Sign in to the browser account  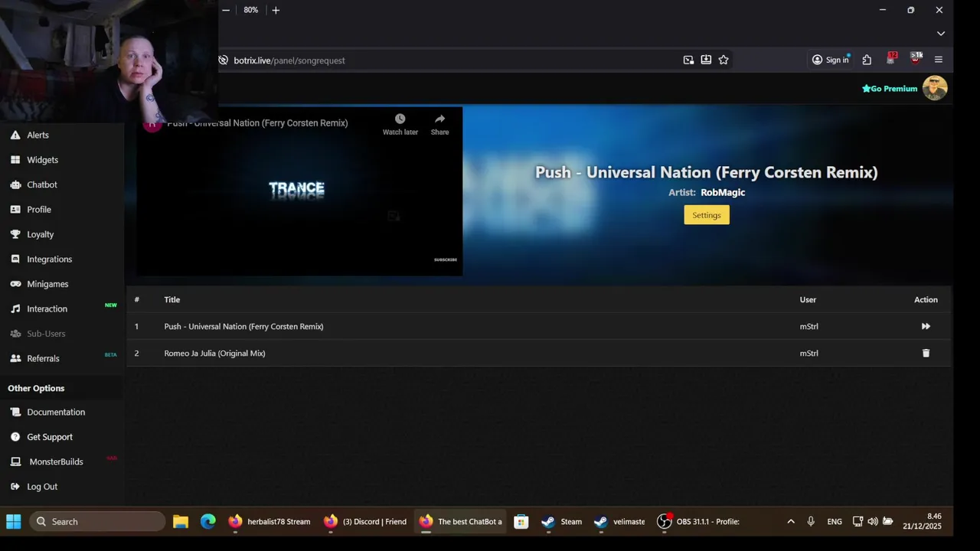[x=831, y=60]
